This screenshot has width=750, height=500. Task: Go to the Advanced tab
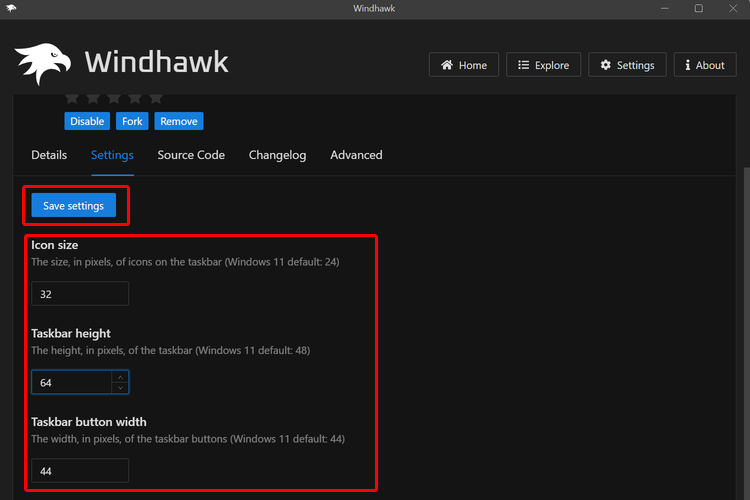(356, 155)
